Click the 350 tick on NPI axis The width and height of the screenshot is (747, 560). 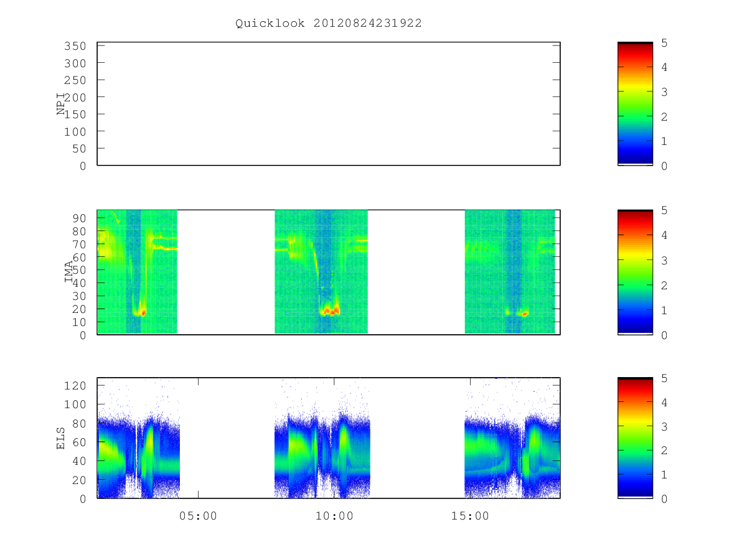tap(75, 46)
